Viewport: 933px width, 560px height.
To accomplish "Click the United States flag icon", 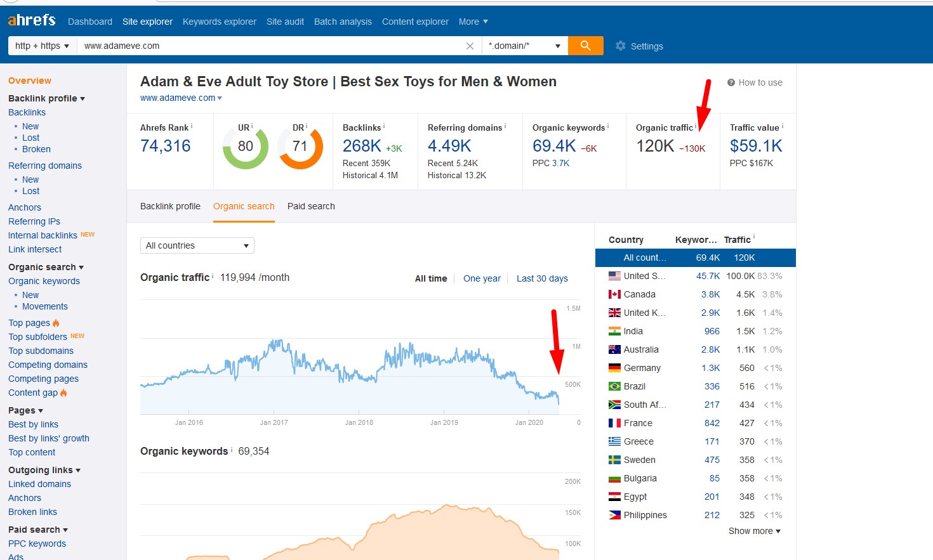I will [x=614, y=276].
